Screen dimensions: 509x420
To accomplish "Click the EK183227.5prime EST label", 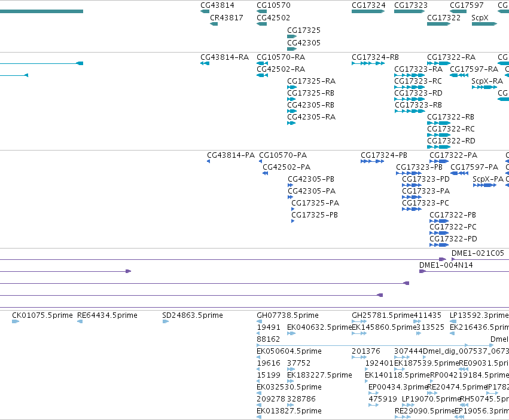I will [320, 375].
